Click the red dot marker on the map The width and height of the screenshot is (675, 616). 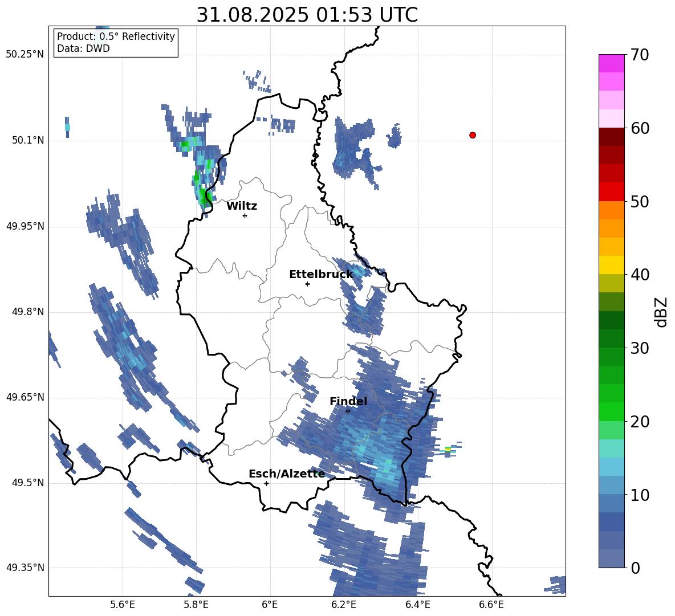pyautogui.click(x=473, y=135)
